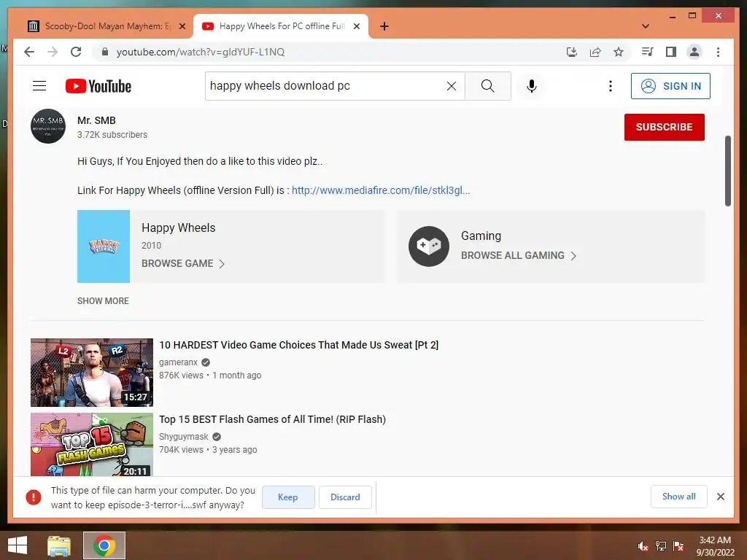747x560 pixels.
Task: Open Chrome three-dot menu
Action: click(718, 52)
